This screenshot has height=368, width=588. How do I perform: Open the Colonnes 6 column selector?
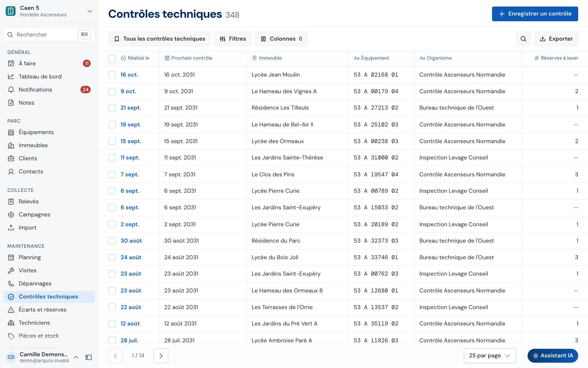tap(281, 39)
